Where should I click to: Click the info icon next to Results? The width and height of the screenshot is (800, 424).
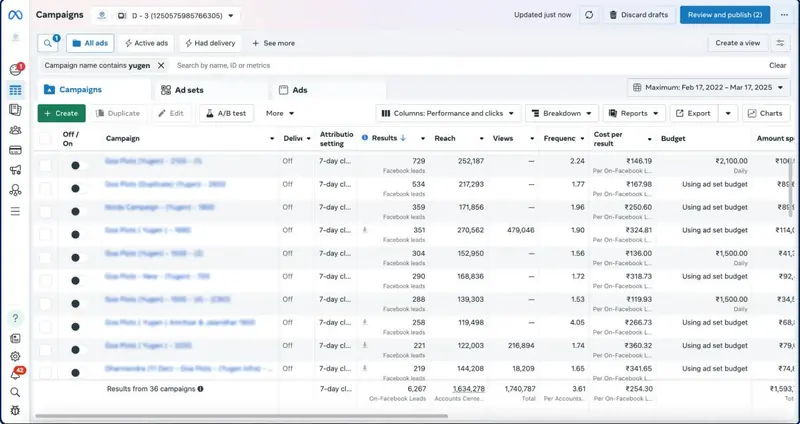365,138
